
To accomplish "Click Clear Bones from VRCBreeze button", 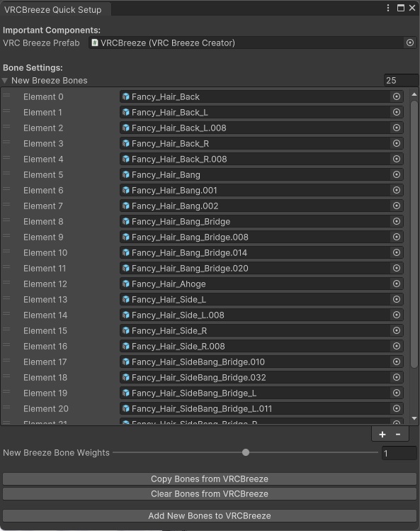I will pos(210,493).
